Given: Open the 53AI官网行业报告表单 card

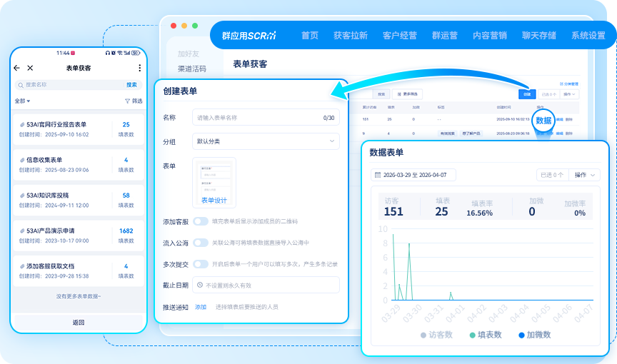Looking at the screenshot, I should (79, 129).
